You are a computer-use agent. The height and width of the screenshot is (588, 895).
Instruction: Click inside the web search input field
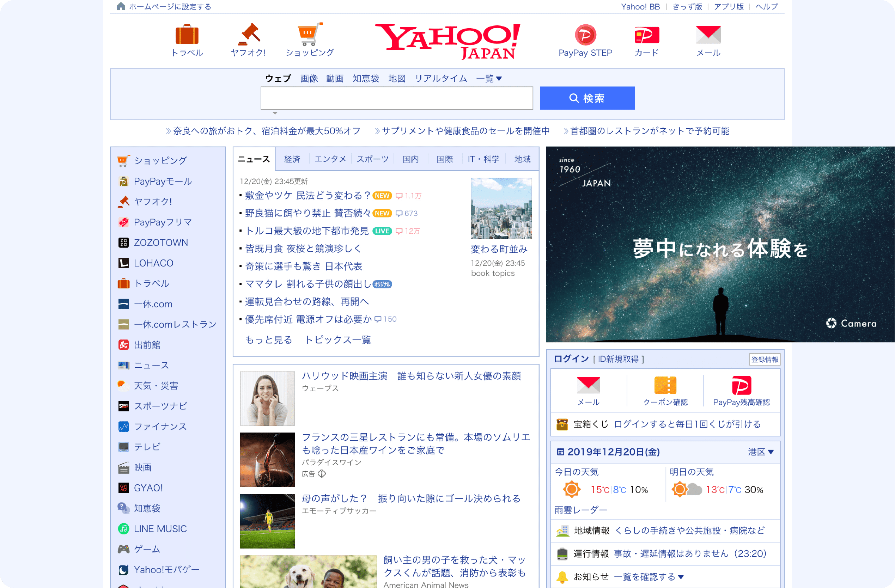(x=396, y=98)
